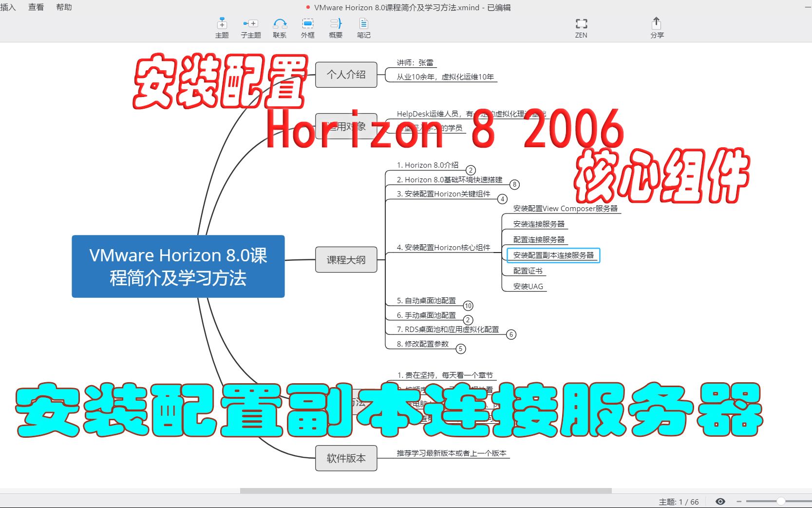Viewport: 812px width, 508px height.
Task: Select highlighted 安装配置副本连接服务器 subtopic
Action: (x=553, y=255)
